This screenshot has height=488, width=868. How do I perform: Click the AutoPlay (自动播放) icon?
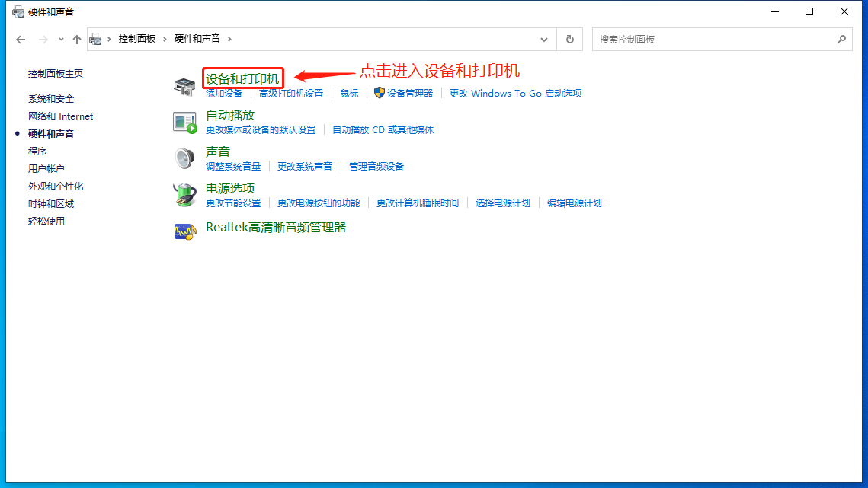click(x=184, y=122)
